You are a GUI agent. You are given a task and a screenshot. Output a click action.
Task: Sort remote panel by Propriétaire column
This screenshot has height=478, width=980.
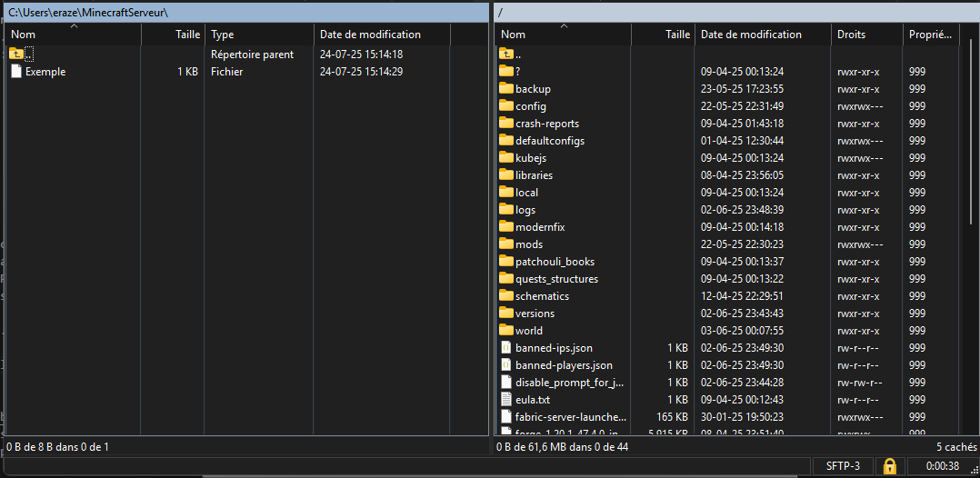point(931,35)
